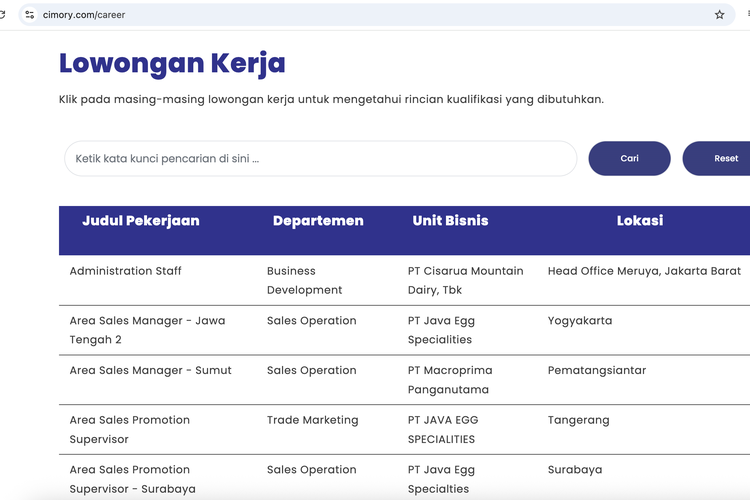Click the Departemen column header
The height and width of the screenshot is (500, 750).
pyautogui.click(x=318, y=221)
